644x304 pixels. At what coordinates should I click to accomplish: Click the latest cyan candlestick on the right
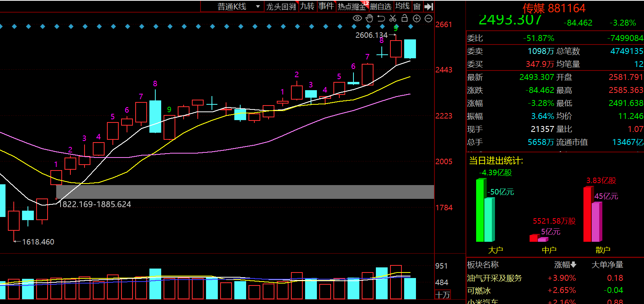[x=410, y=49]
